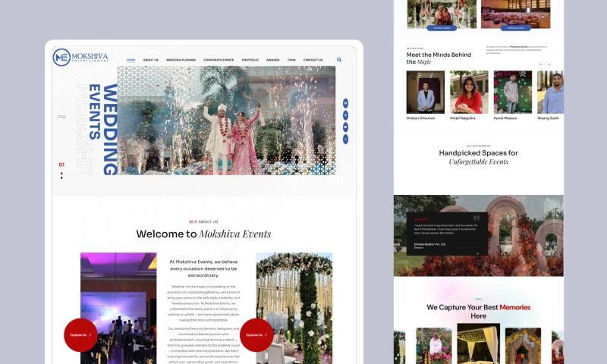Click the wedding couple photo above Wedding Planner button
The width and height of the screenshot is (607, 364).
point(442,13)
